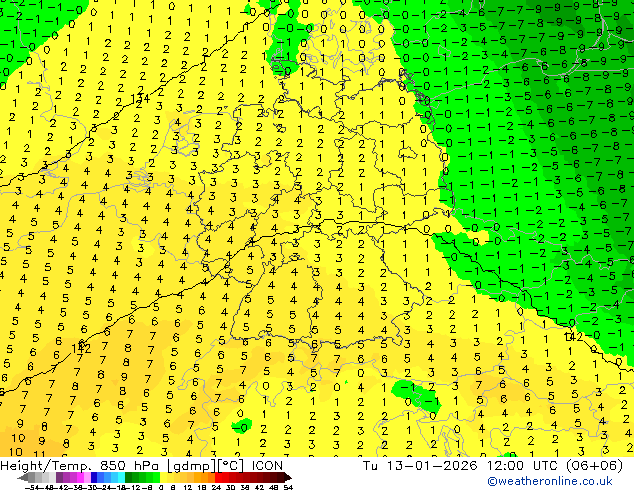Click the weatheronline.co.uk copyright link

(x=549, y=481)
